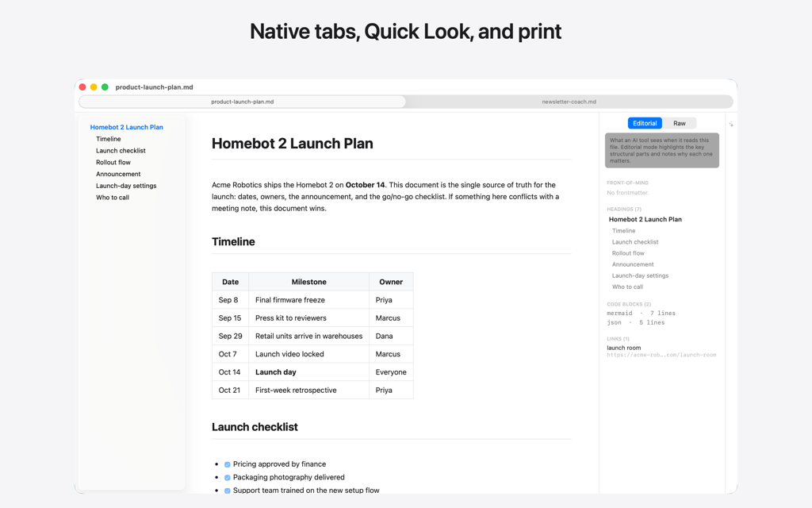Toggle Support team trained checkbox
Image resolution: width=812 pixels, height=508 pixels.
(x=228, y=491)
